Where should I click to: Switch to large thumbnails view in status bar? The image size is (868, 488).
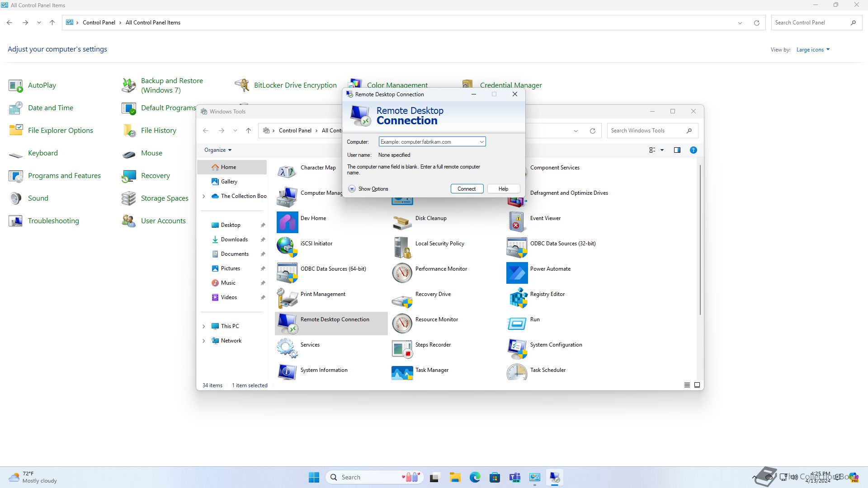[x=697, y=385]
